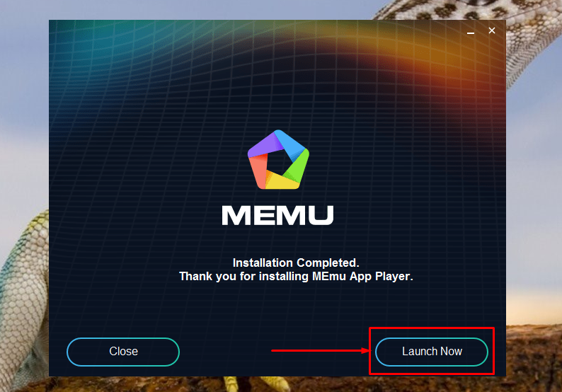Click the "Installation Completed." message
This screenshot has height=392, width=562.
(296, 263)
